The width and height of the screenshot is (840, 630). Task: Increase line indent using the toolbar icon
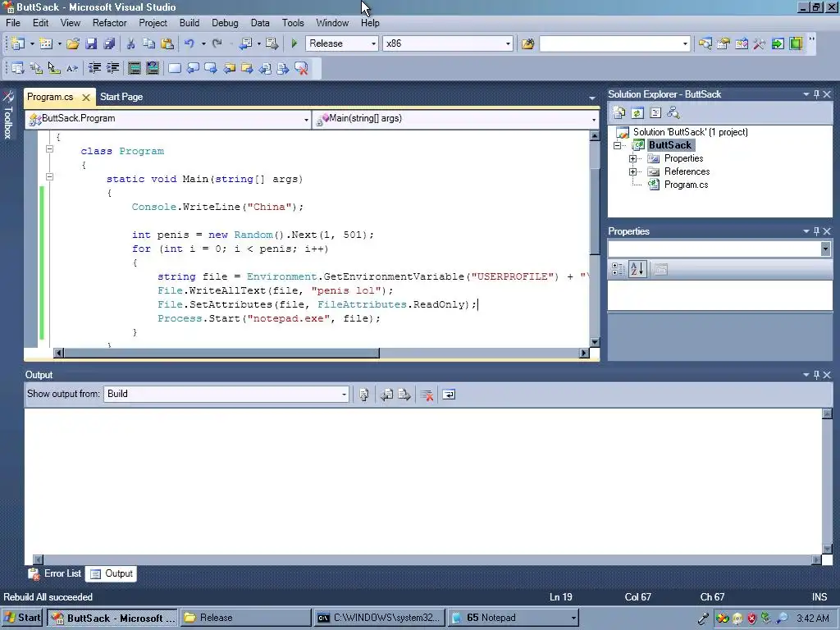point(113,68)
